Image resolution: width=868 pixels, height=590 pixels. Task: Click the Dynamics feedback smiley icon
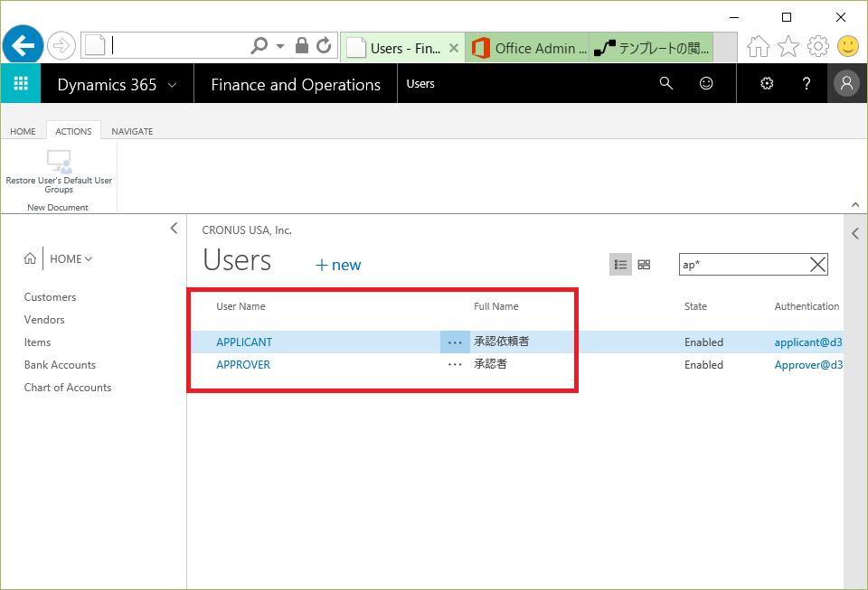[x=706, y=83]
